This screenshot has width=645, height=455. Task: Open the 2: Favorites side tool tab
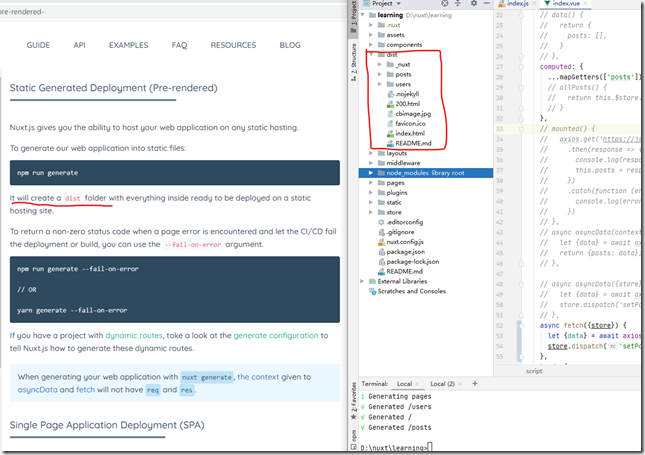tap(353, 401)
